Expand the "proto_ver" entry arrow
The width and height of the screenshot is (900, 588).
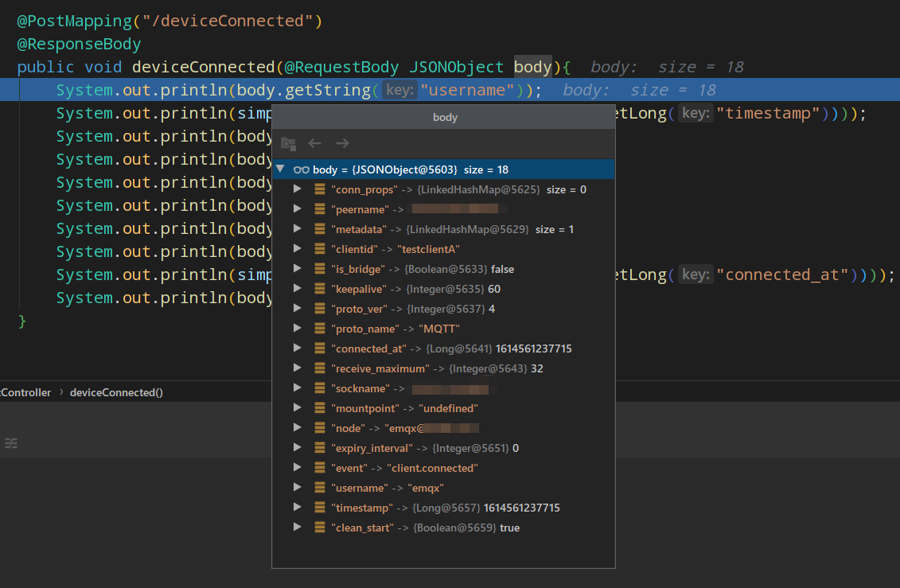pos(298,308)
